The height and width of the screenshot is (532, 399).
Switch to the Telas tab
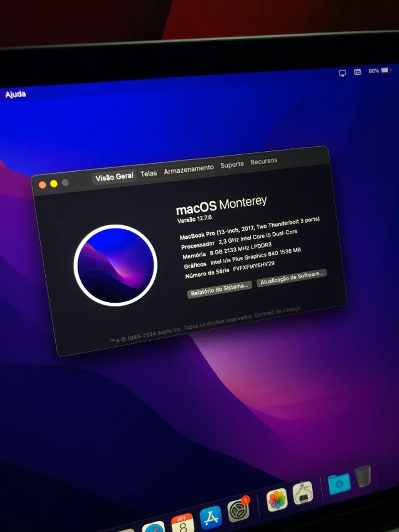pyautogui.click(x=148, y=173)
